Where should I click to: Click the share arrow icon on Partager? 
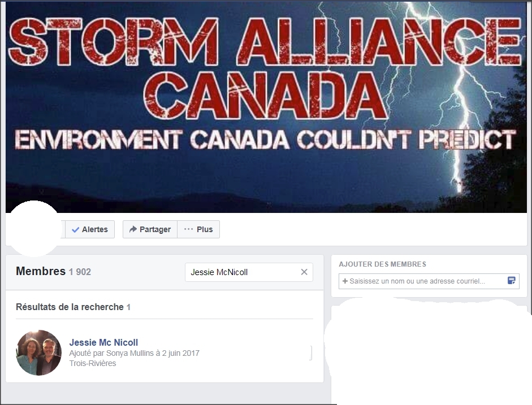133,229
